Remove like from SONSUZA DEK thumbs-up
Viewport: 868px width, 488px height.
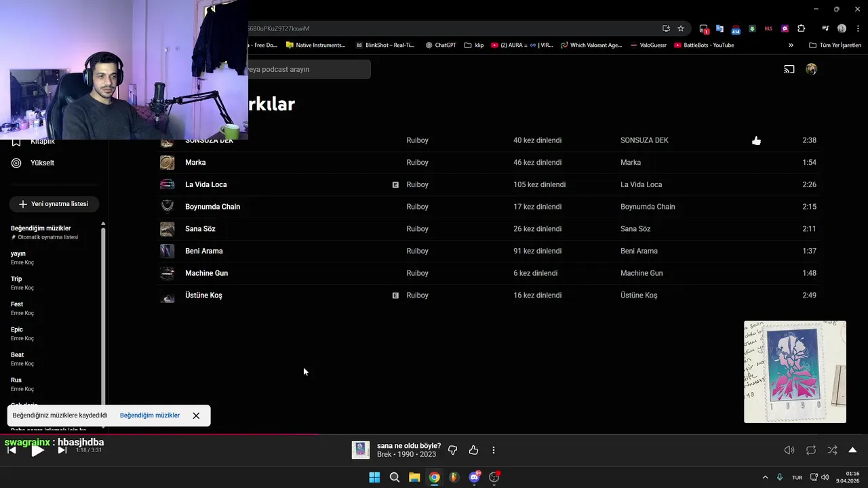[756, 140]
